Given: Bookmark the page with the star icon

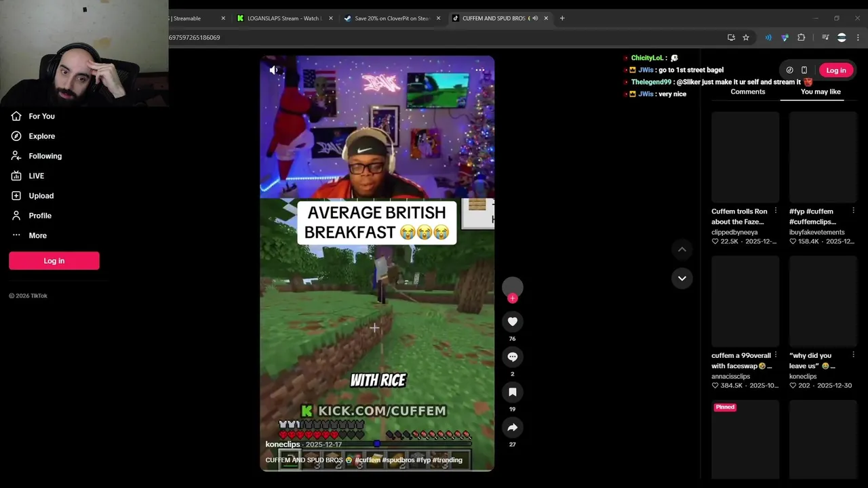Looking at the screenshot, I should 746,37.
